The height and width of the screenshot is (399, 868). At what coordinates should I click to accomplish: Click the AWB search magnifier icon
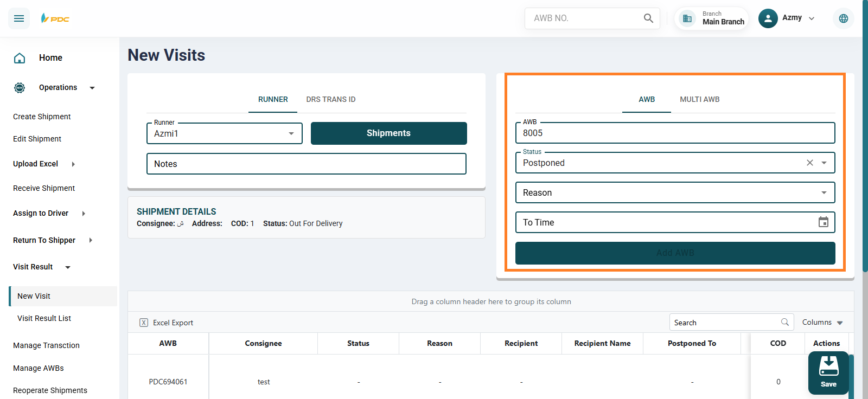(x=648, y=18)
